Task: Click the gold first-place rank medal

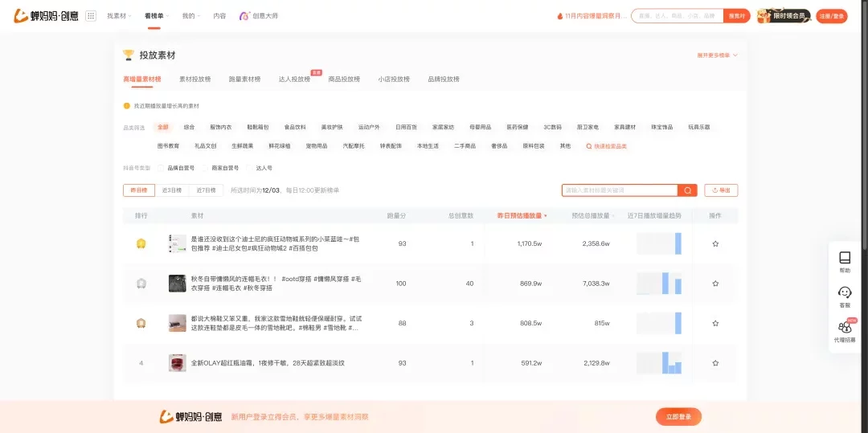Action: click(x=141, y=243)
